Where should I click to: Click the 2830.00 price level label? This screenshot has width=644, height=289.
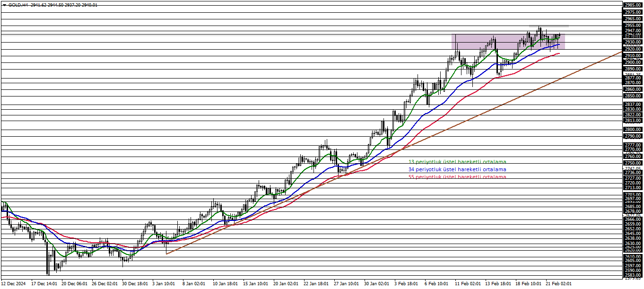[633, 109]
